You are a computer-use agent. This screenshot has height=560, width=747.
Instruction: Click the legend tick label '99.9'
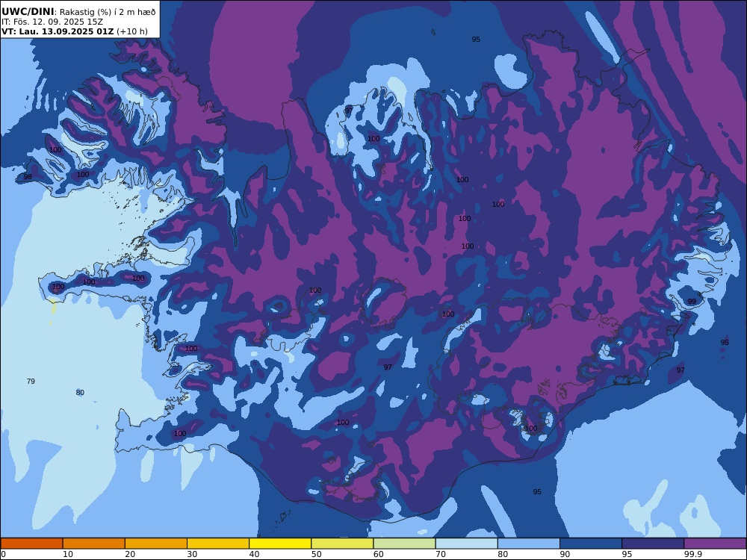click(x=692, y=554)
